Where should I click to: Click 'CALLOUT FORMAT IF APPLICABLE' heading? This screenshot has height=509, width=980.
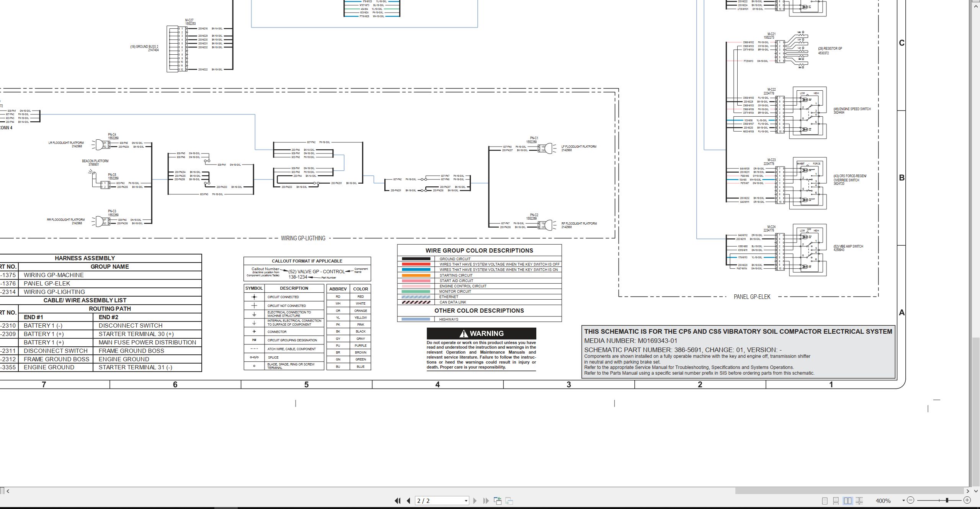pos(307,261)
